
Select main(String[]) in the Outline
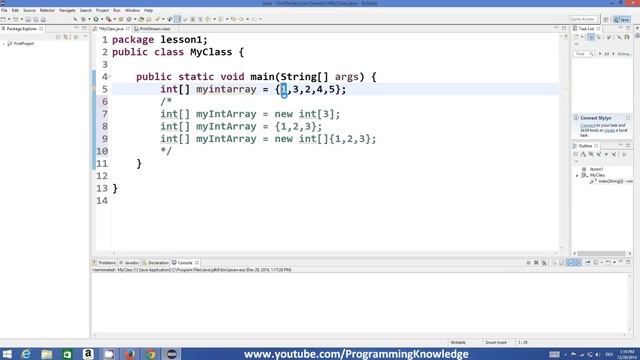click(611, 181)
